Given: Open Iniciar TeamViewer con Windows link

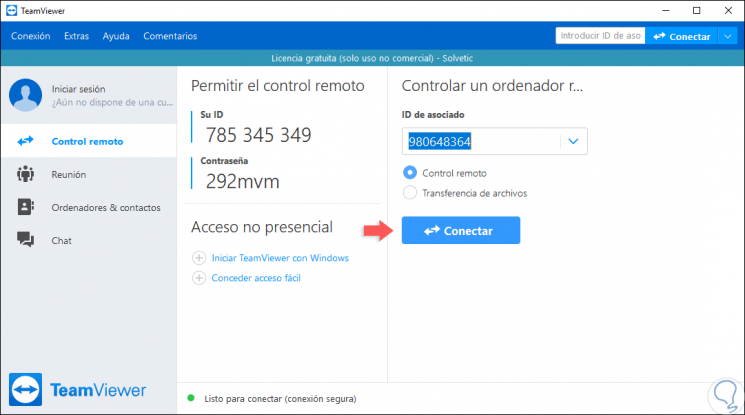Looking at the screenshot, I should click(x=280, y=258).
